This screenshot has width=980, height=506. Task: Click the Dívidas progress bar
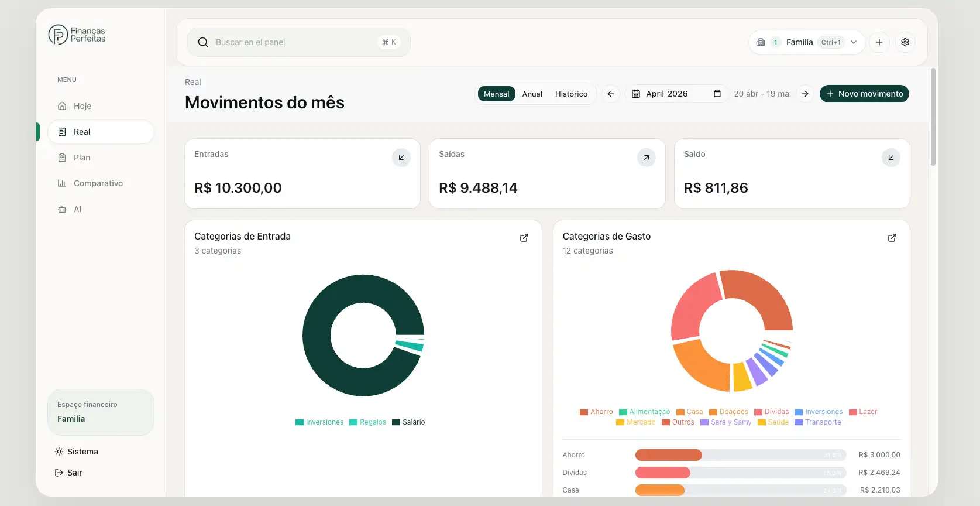(x=741, y=473)
